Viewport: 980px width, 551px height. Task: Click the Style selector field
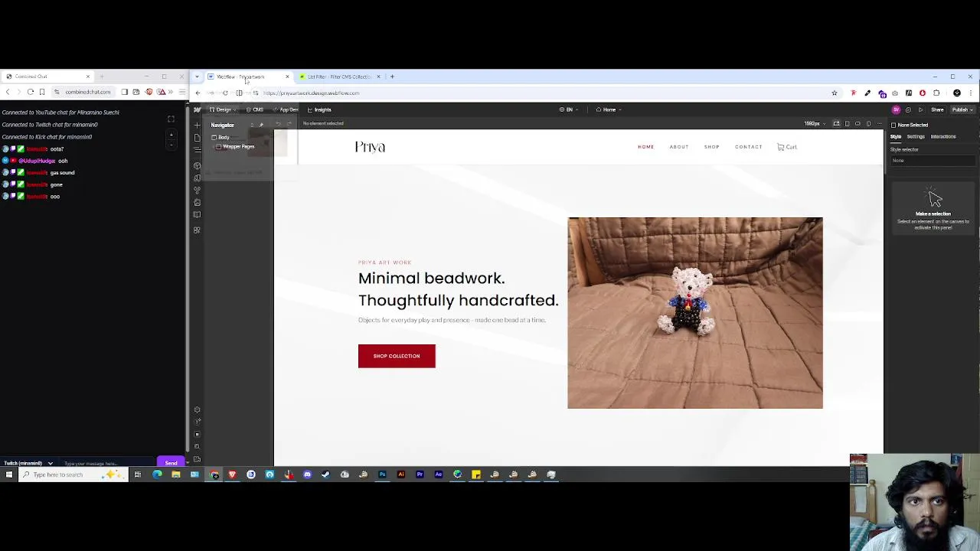tap(933, 161)
